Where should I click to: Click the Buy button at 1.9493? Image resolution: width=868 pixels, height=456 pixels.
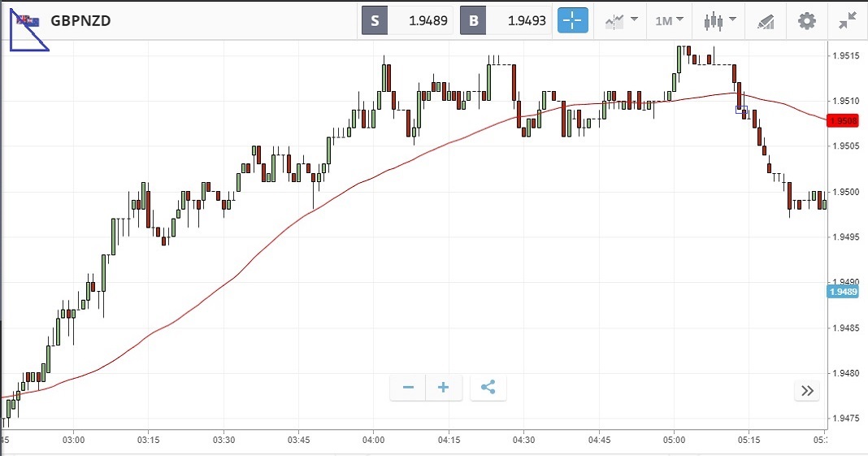click(x=505, y=20)
